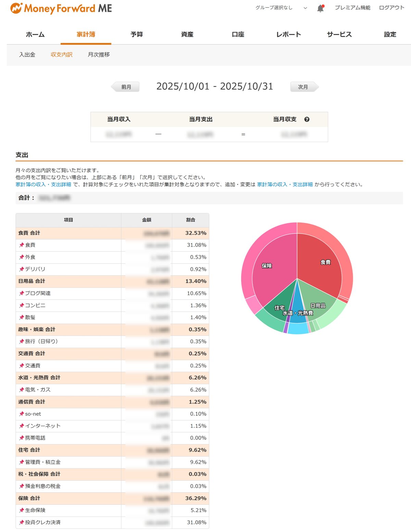This screenshot has width=411, height=532.
Task: Switch to the 資産 tab
Action: (x=187, y=34)
